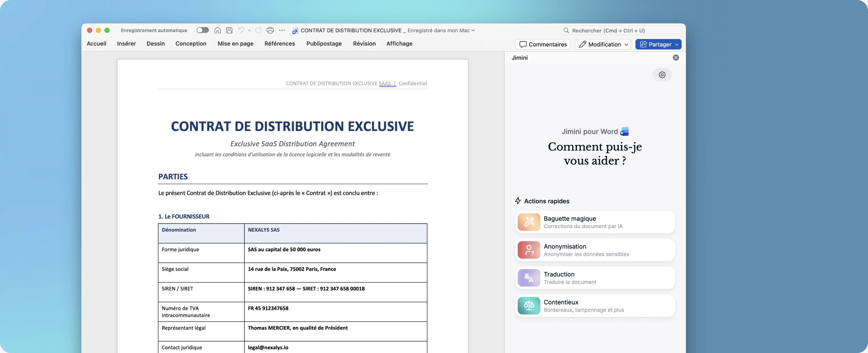Click the Redo circular arrow icon
Screen dimensions: 868x353
click(258, 30)
